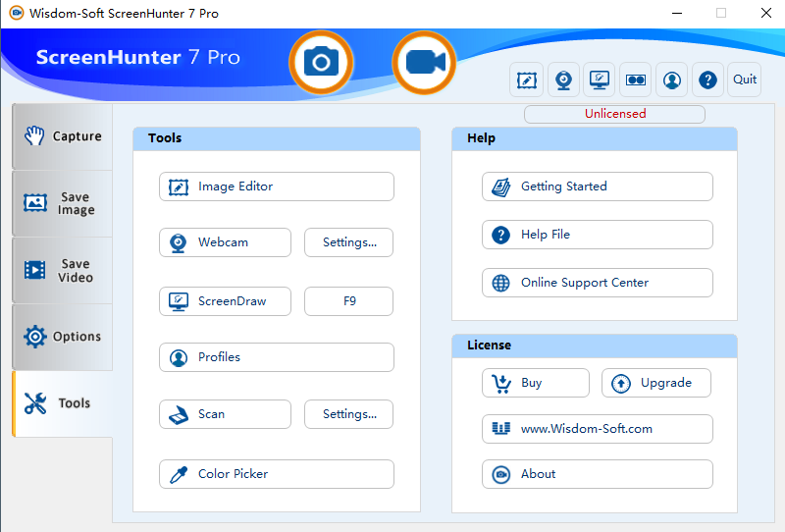Viewport: 785px width, 532px height.
Task: Open the www.Wisdom-Soft.com website link
Action: (598, 429)
